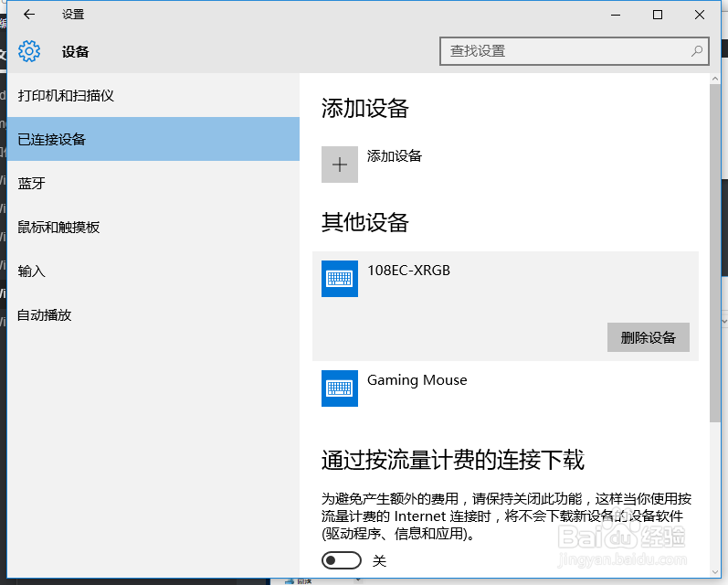The width and height of the screenshot is (728, 585).
Task: Select the Gaming Mouse device name
Action: point(417,380)
